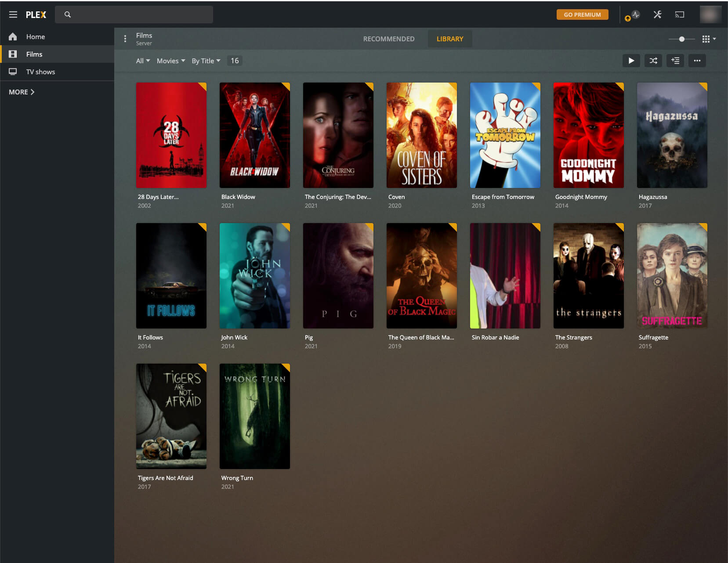Image resolution: width=728 pixels, height=563 pixels.
Task: Click the 'Tigers Are Not Afraid' title link
Action: [165, 478]
